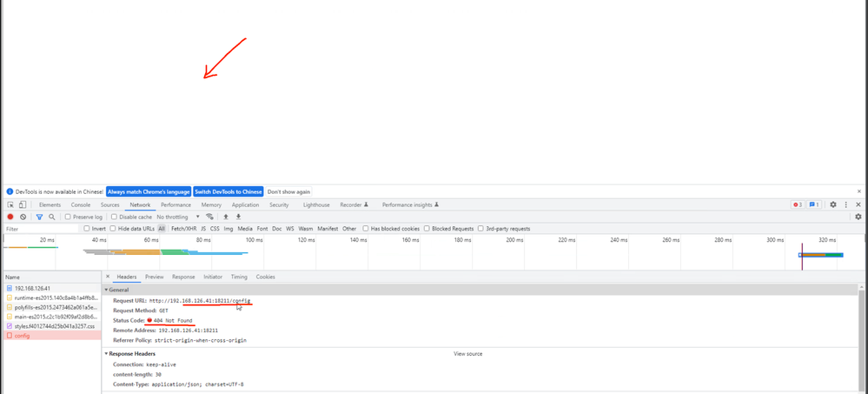Switch to the Elements tab
The image size is (868, 394).
50,204
